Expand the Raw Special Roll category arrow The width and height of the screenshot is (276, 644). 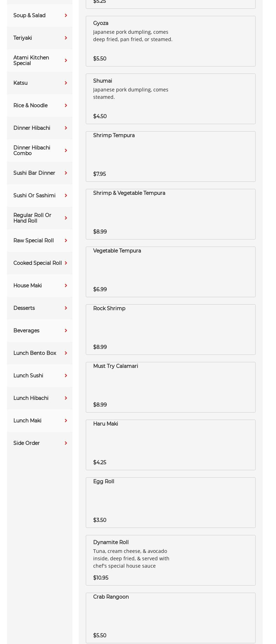66,241
